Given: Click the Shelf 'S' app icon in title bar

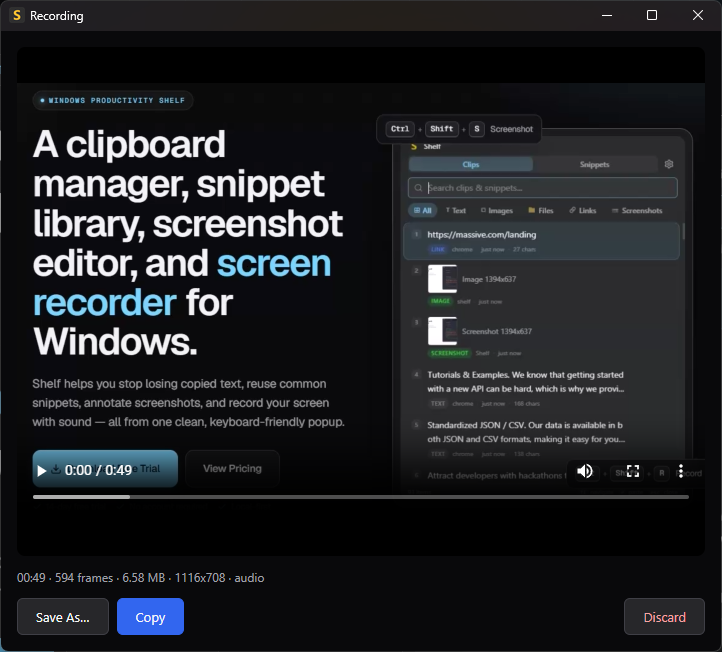Looking at the screenshot, I should [x=17, y=15].
